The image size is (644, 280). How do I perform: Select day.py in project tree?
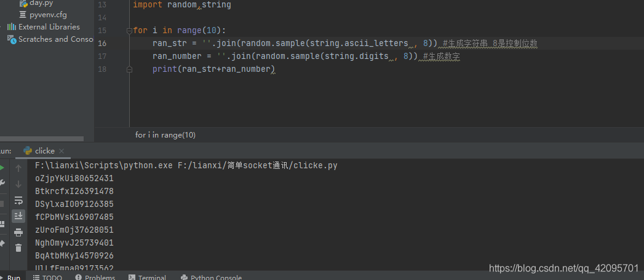41,3
